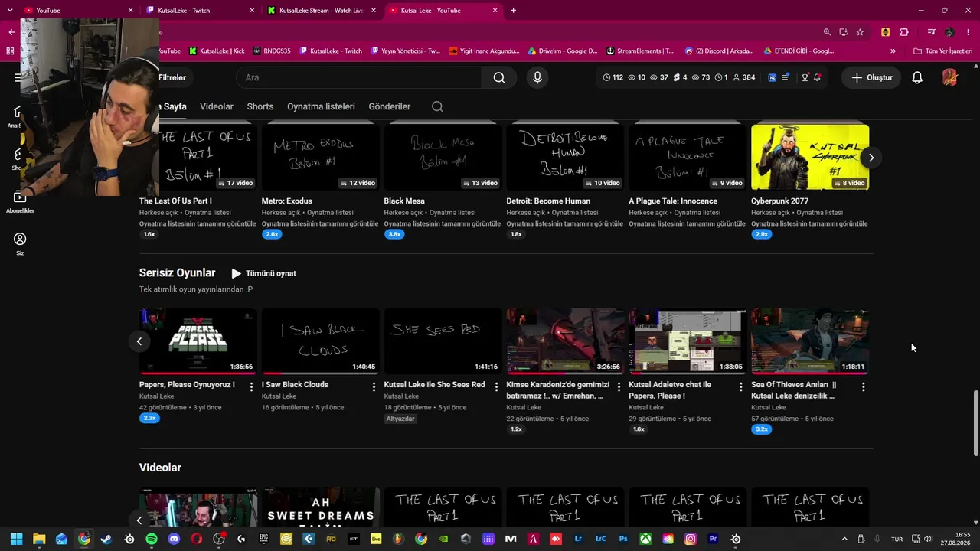Image resolution: width=980 pixels, height=551 pixels.
Task: Click the TUR keyboard language indicator
Action: point(897,540)
